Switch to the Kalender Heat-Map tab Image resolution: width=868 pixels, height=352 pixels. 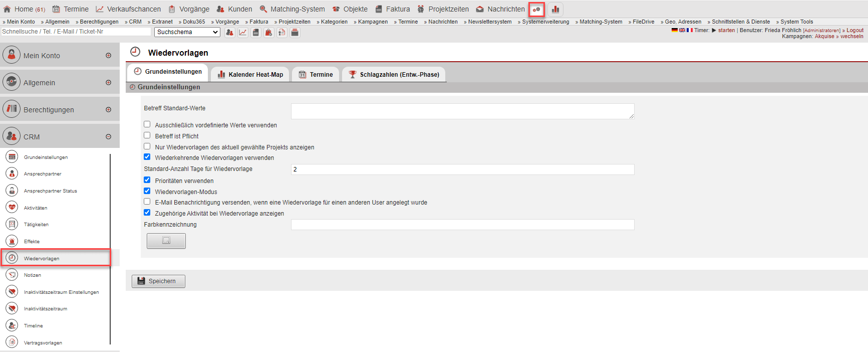pos(250,75)
